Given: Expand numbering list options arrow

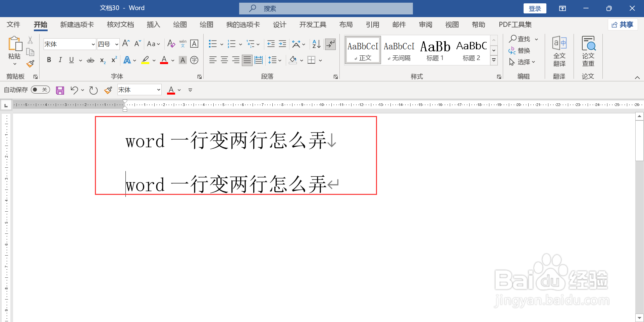Looking at the screenshot, I should pyautogui.click(x=240, y=44).
